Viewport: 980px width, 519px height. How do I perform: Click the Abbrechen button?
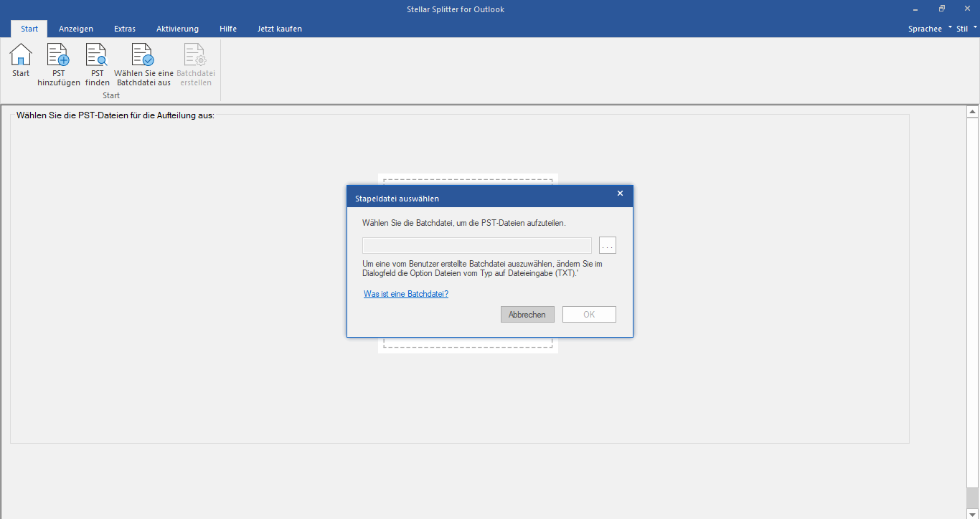point(527,315)
